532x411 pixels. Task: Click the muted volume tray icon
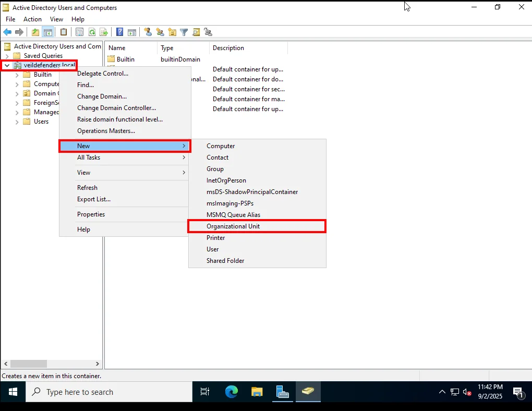[x=467, y=392]
